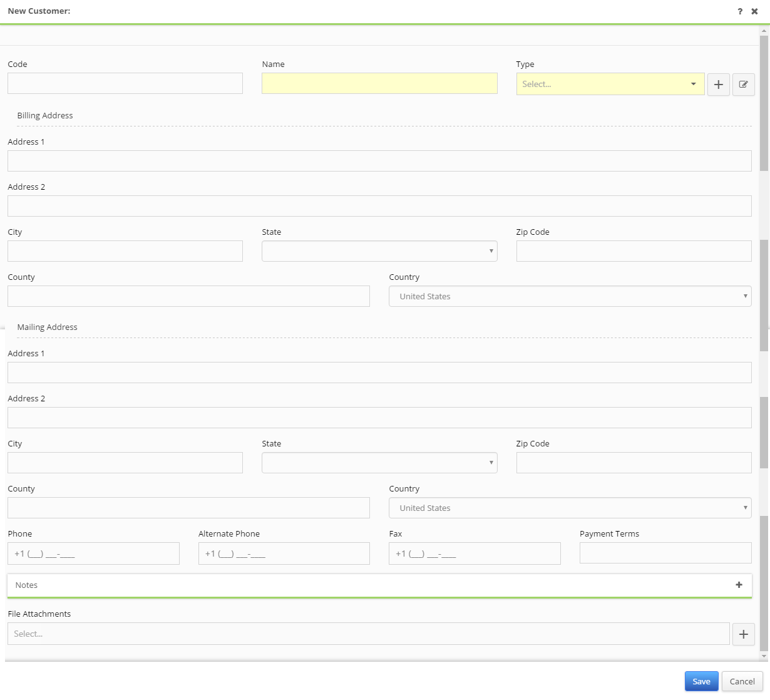This screenshot has width=770, height=700.
Task: Open the File Attachments select box
Action: [368, 634]
